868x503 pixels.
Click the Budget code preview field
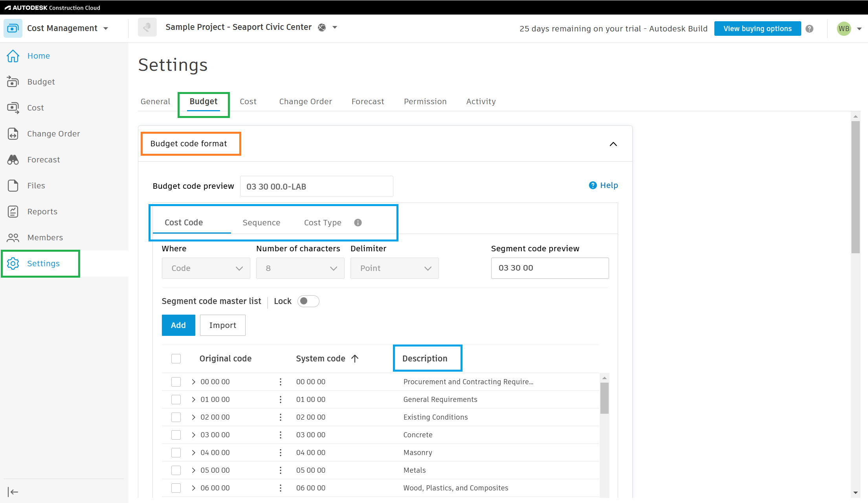click(316, 186)
